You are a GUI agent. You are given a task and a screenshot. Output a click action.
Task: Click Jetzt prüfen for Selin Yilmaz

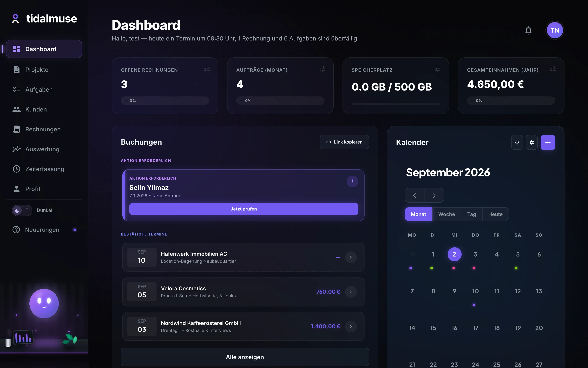click(x=244, y=209)
